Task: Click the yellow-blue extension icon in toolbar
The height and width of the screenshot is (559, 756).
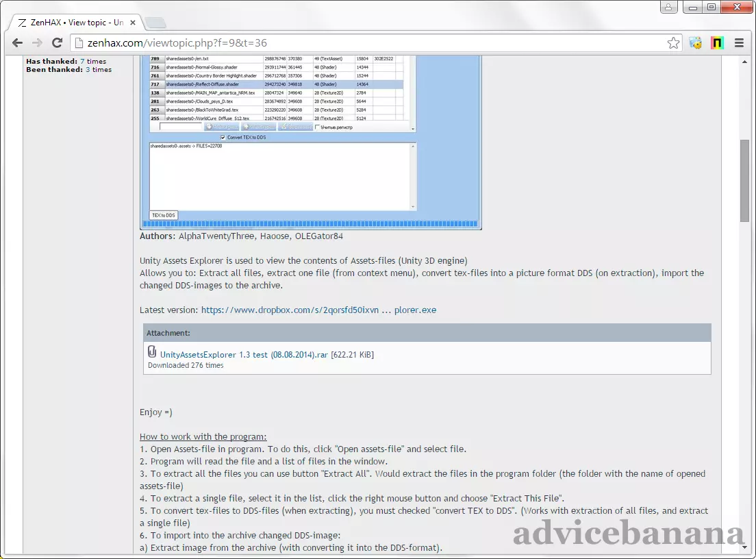Action: coord(695,43)
